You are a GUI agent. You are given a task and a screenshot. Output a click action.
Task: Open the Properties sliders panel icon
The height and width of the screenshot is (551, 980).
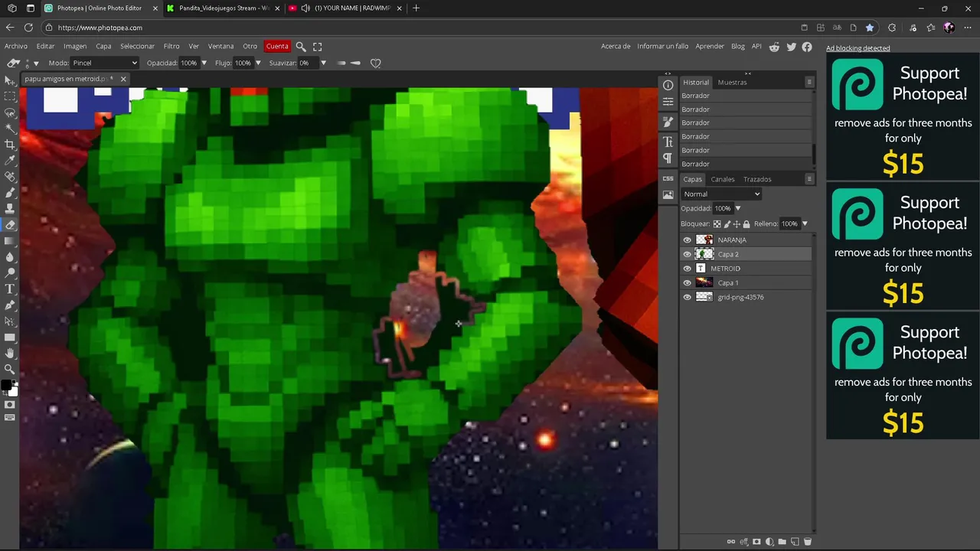(x=668, y=102)
